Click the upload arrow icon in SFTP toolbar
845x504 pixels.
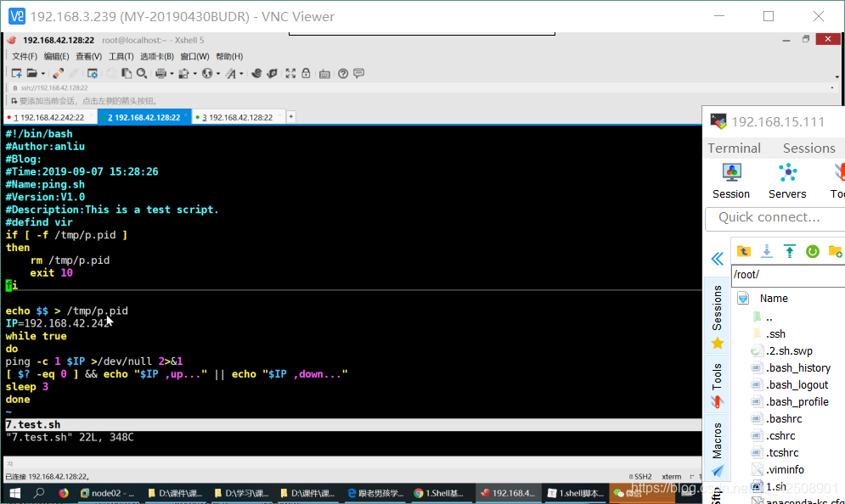pyautogui.click(x=790, y=251)
